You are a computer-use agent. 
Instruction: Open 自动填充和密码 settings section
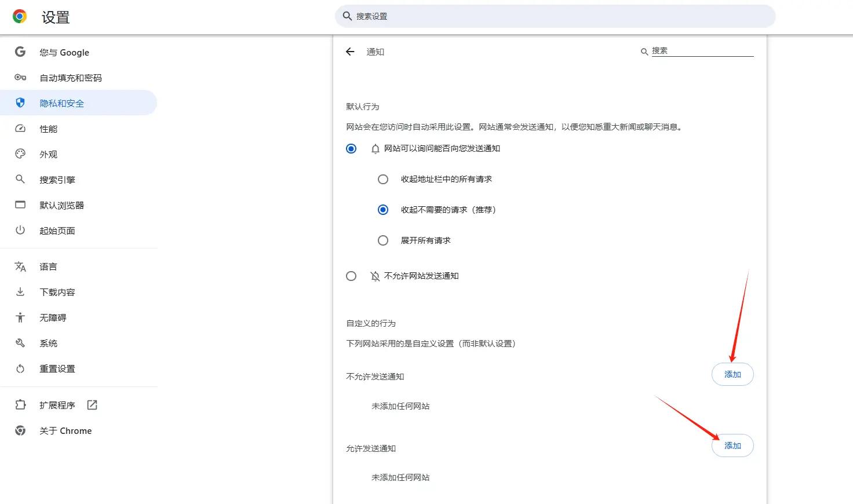point(79,78)
